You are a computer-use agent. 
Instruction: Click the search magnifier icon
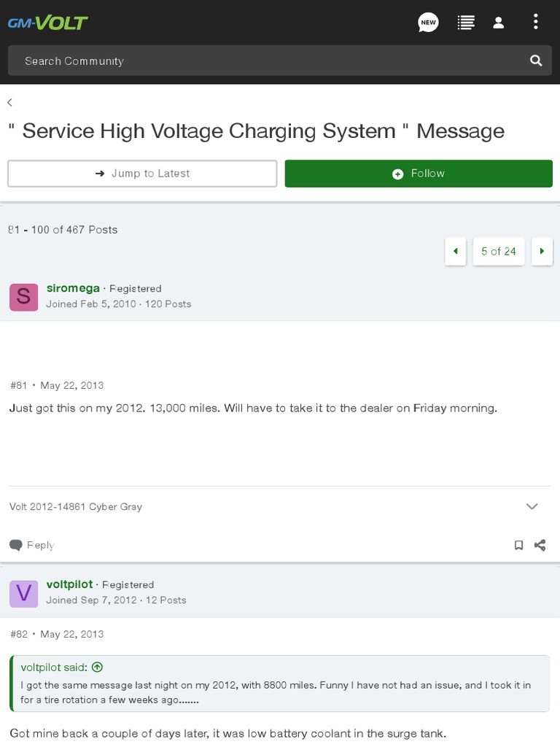coord(536,61)
